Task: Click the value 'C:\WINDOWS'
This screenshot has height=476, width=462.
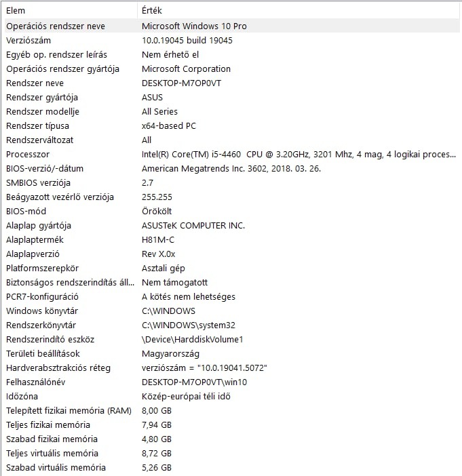Action: [168, 311]
